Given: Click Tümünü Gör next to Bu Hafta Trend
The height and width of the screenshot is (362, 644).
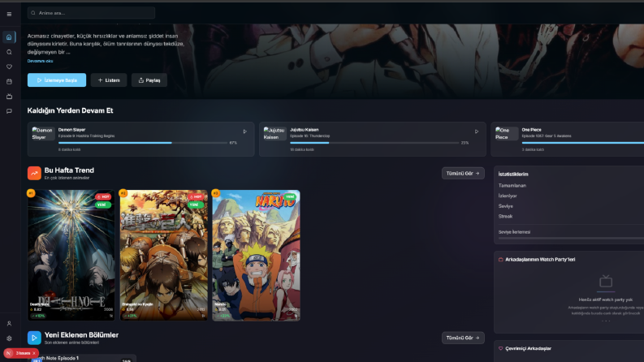Looking at the screenshot, I should point(463,173).
